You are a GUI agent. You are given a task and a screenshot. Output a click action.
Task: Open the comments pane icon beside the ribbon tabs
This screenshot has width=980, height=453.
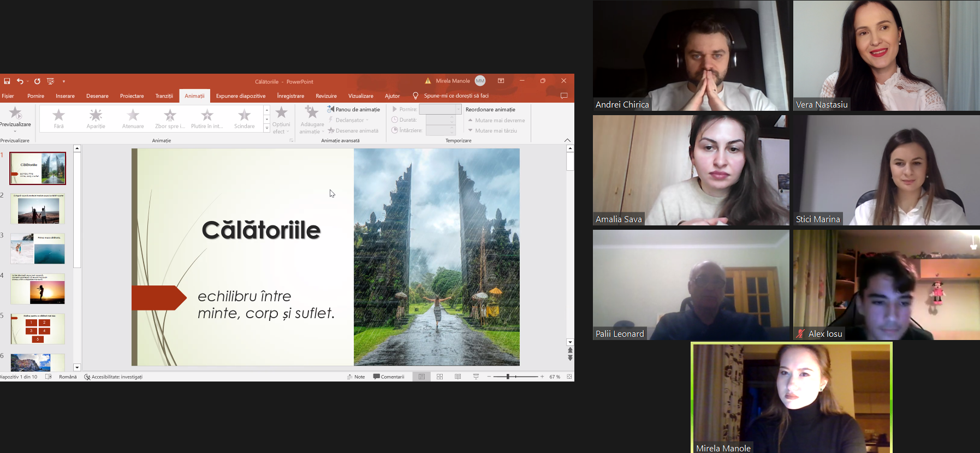[x=564, y=96]
